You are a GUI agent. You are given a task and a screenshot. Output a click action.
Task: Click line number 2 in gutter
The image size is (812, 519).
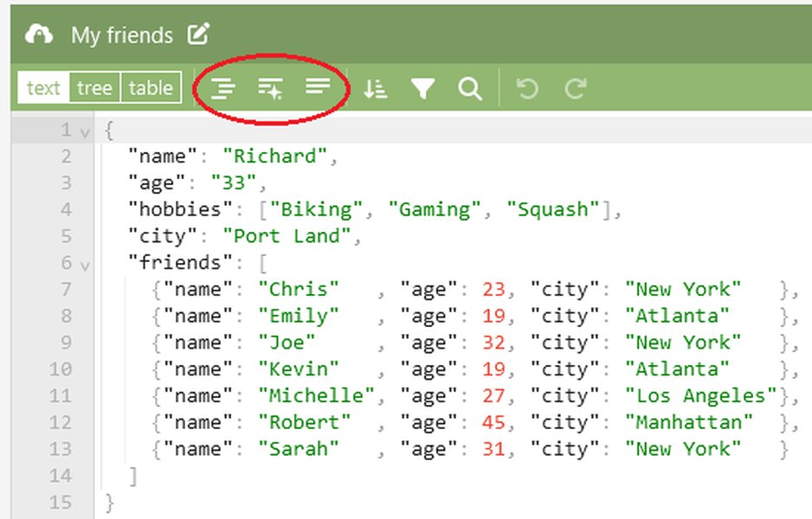point(66,156)
